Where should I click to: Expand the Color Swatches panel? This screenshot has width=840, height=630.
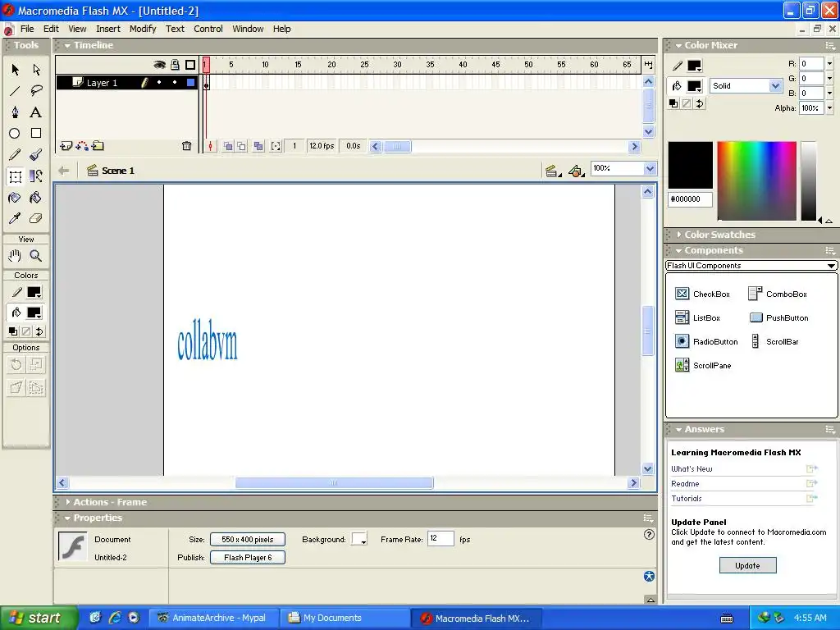[x=678, y=235]
